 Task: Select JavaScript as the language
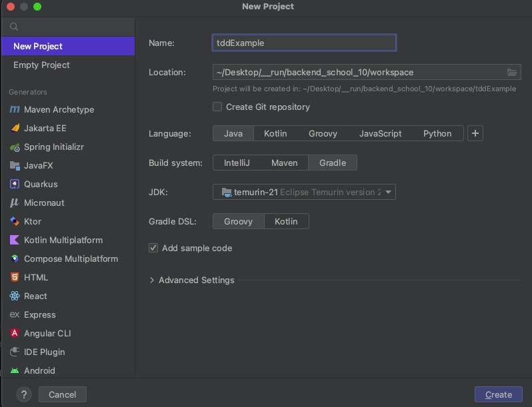[381, 133]
